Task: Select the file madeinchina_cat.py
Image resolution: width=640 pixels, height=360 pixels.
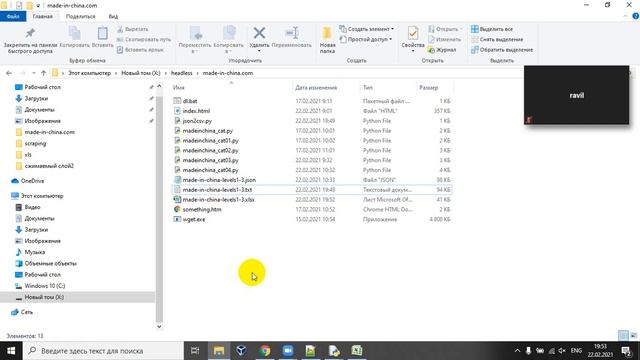Action: [208, 131]
